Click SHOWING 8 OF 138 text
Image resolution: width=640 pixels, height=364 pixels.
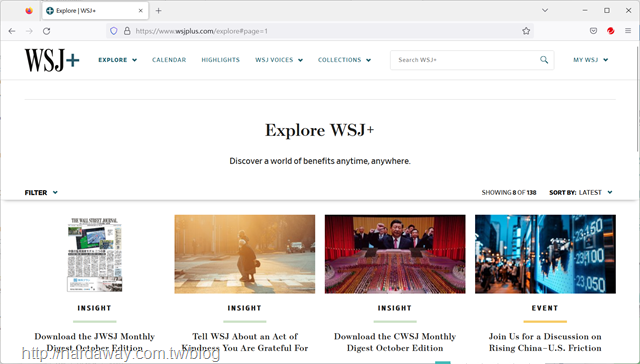coord(509,193)
